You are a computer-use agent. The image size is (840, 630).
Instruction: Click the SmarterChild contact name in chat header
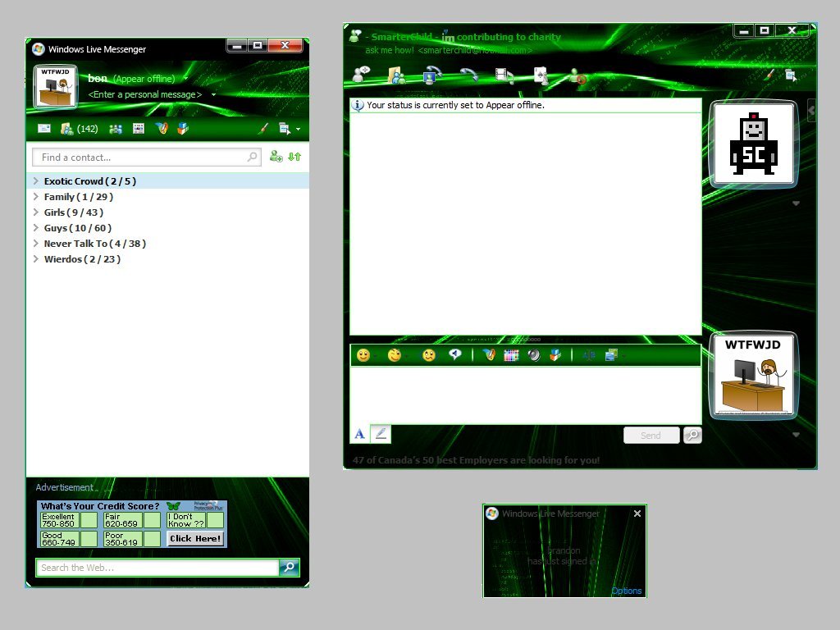coord(402,37)
